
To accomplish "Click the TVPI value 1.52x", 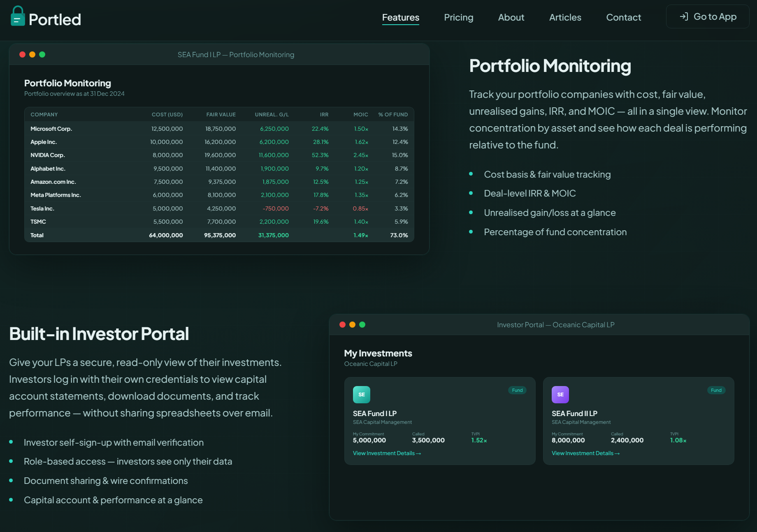I will click(479, 440).
